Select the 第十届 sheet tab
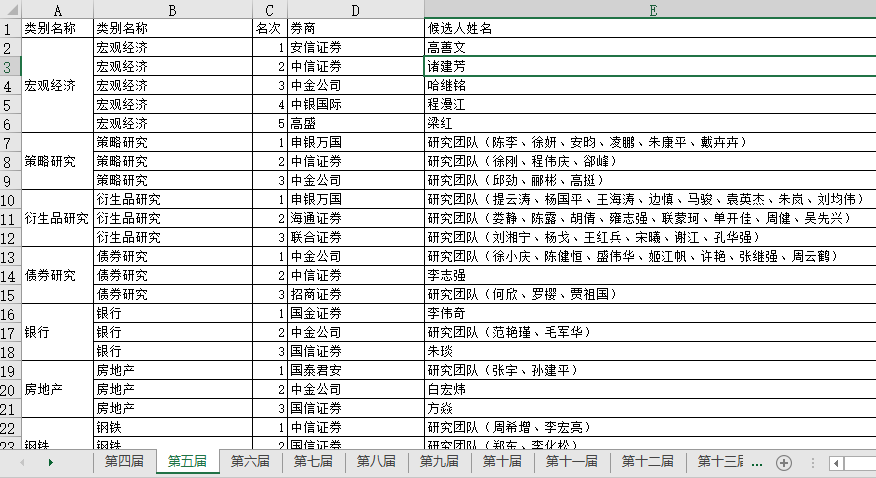The image size is (876, 478). point(503,461)
